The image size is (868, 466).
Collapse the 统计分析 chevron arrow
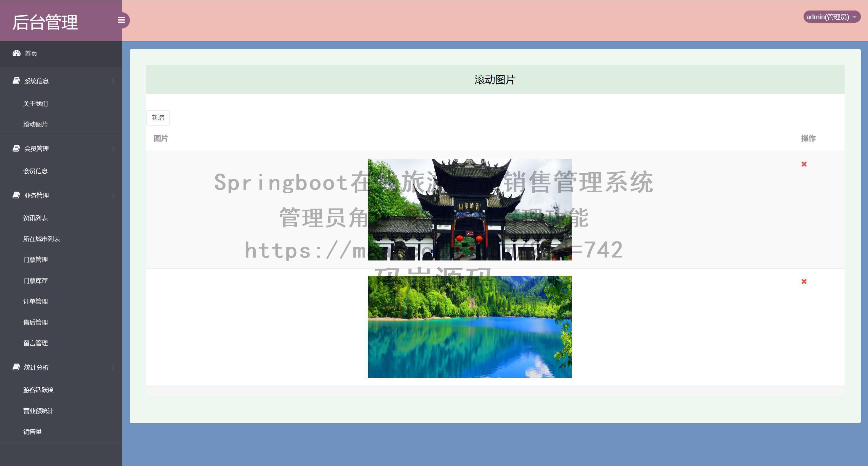tap(113, 367)
